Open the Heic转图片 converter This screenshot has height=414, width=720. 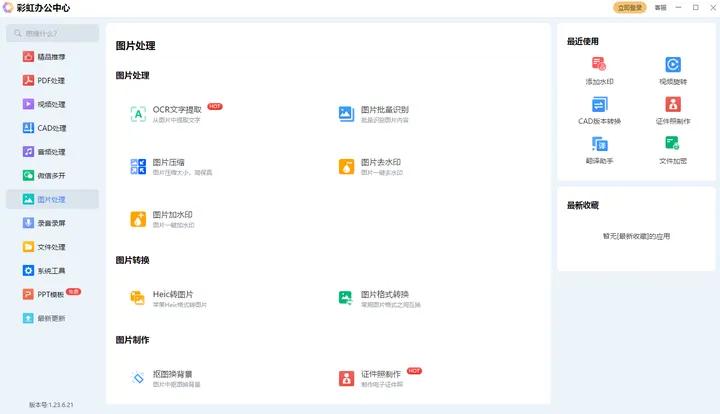(168, 298)
